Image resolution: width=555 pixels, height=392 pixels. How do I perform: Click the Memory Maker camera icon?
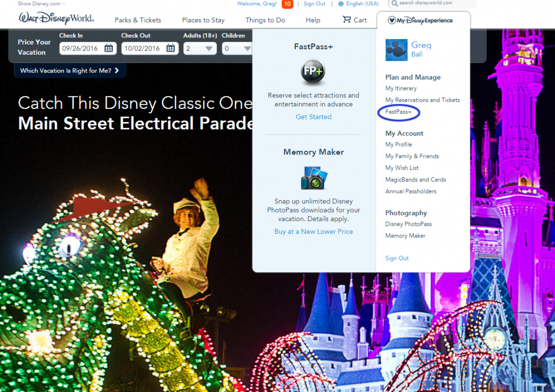[314, 178]
